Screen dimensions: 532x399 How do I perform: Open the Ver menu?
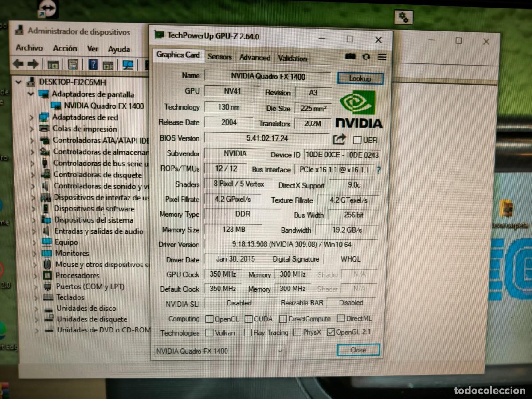click(x=92, y=49)
